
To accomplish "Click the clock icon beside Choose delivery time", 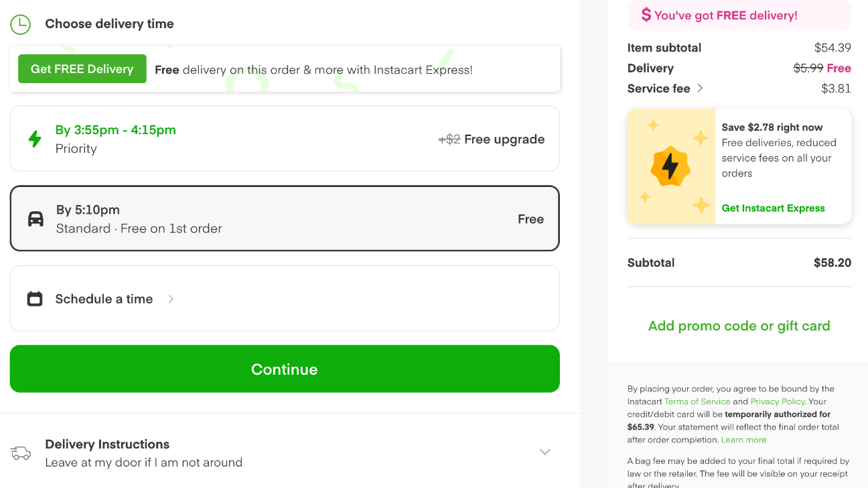I will pyautogui.click(x=21, y=24).
